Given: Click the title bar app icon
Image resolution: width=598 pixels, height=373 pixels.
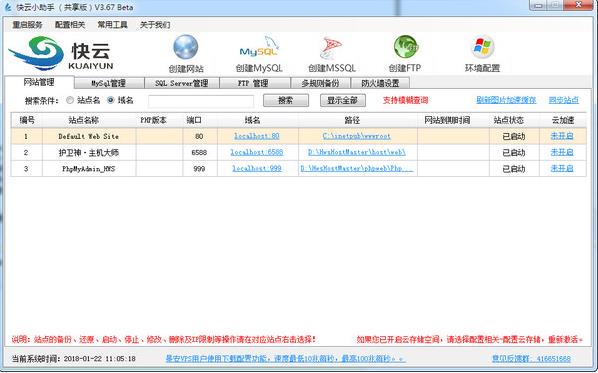Looking at the screenshot, I should click(x=8, y=7).
